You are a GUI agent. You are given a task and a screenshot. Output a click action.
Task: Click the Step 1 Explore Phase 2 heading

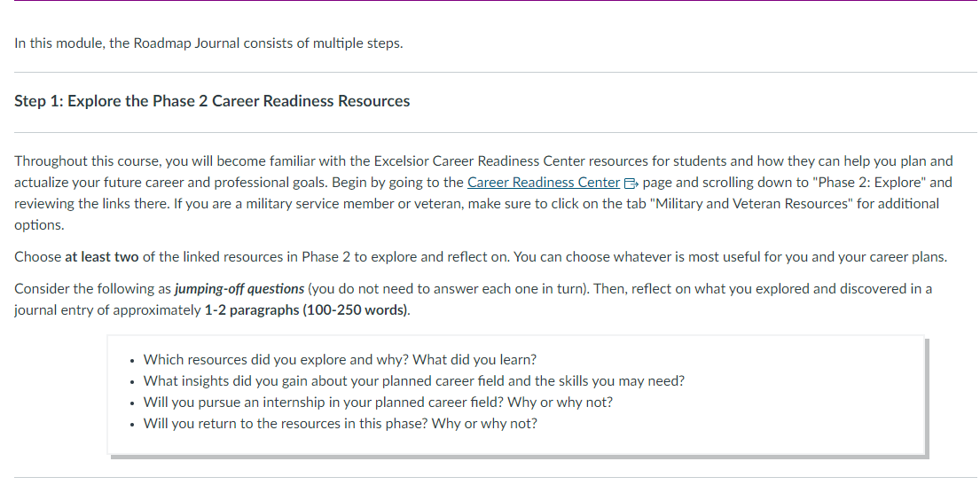212,101
